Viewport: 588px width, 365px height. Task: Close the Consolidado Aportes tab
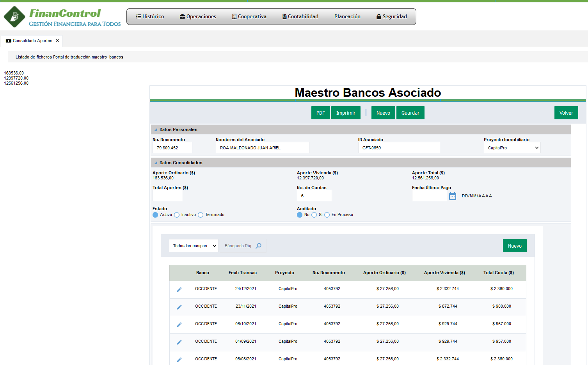[57, 41]
